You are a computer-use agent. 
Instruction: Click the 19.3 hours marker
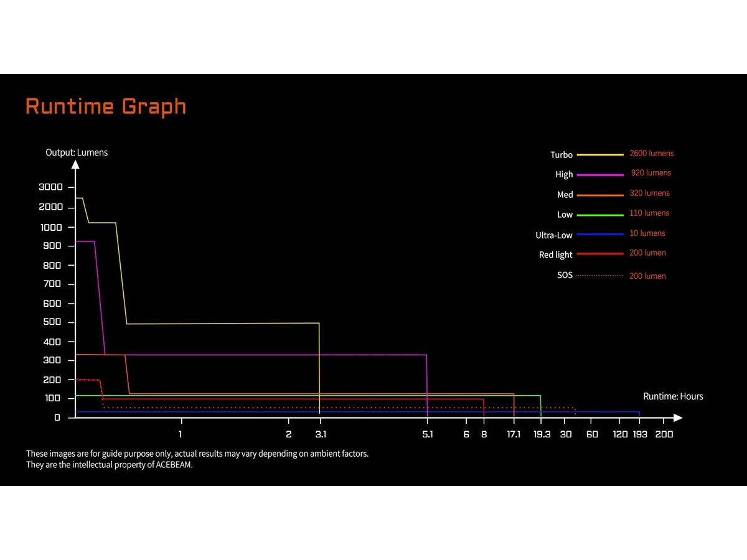pyautogui.click(x=542, y=434)
